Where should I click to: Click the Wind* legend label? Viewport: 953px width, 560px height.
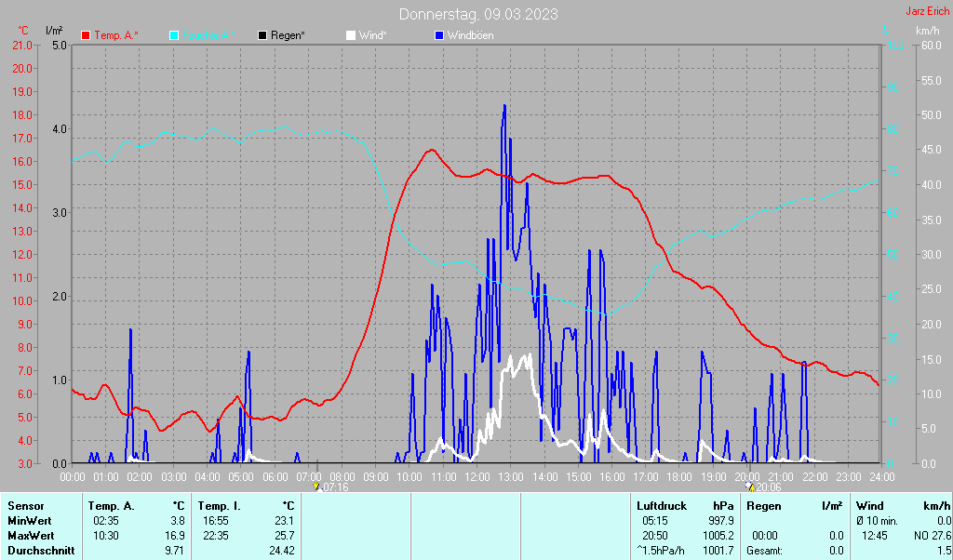[x=372, y=36]
